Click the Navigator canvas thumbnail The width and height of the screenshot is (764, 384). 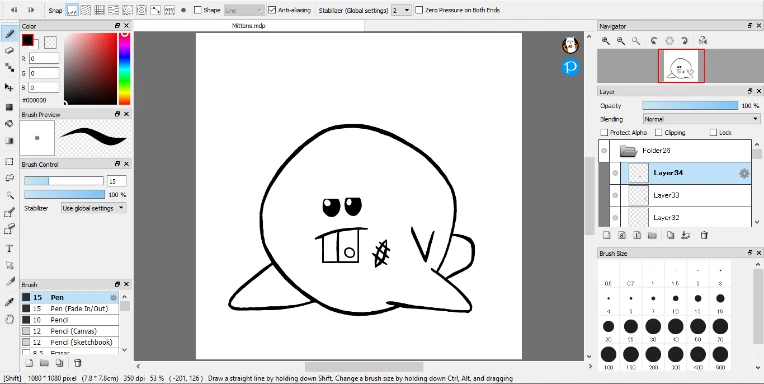[x=681, y=66]
